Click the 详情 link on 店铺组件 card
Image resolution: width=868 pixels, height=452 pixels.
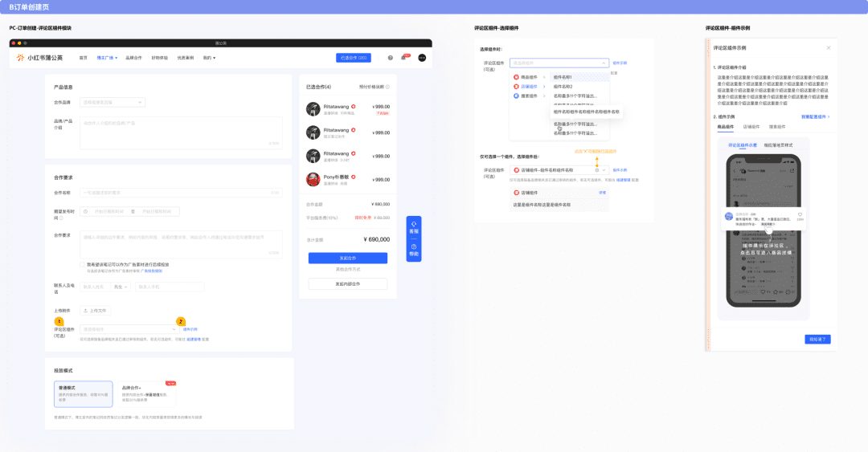[x=602, y=193]
